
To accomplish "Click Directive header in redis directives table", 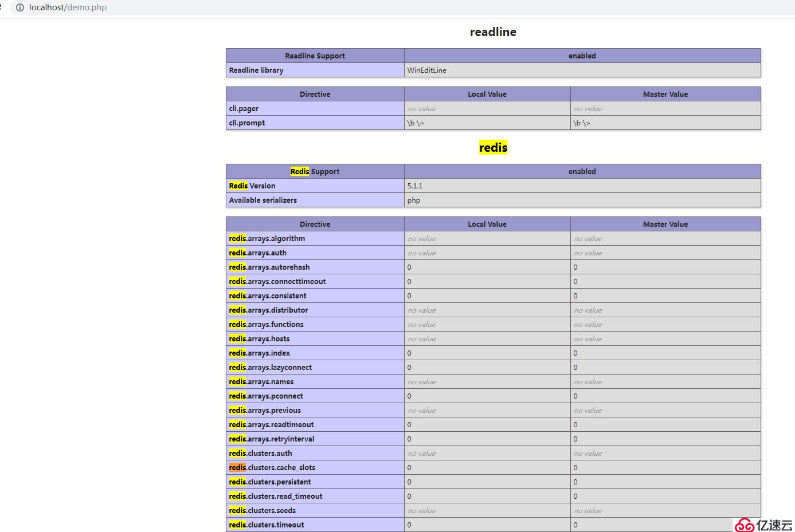I will coord(315,224).
